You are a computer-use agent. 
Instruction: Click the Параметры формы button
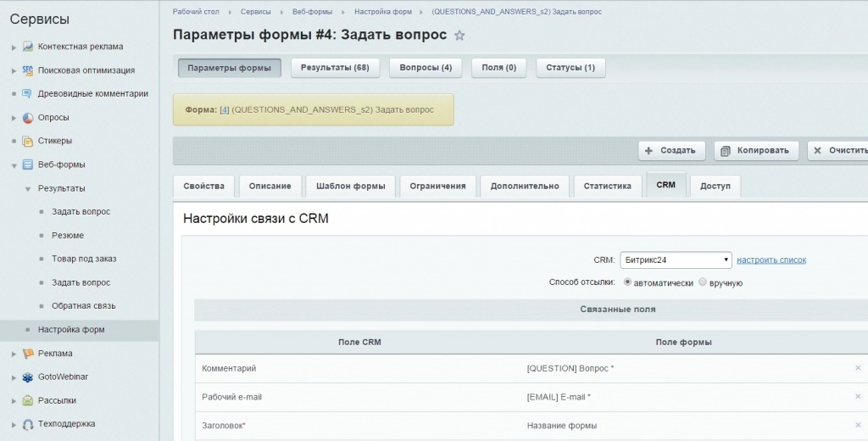click(x=229, y=68)
